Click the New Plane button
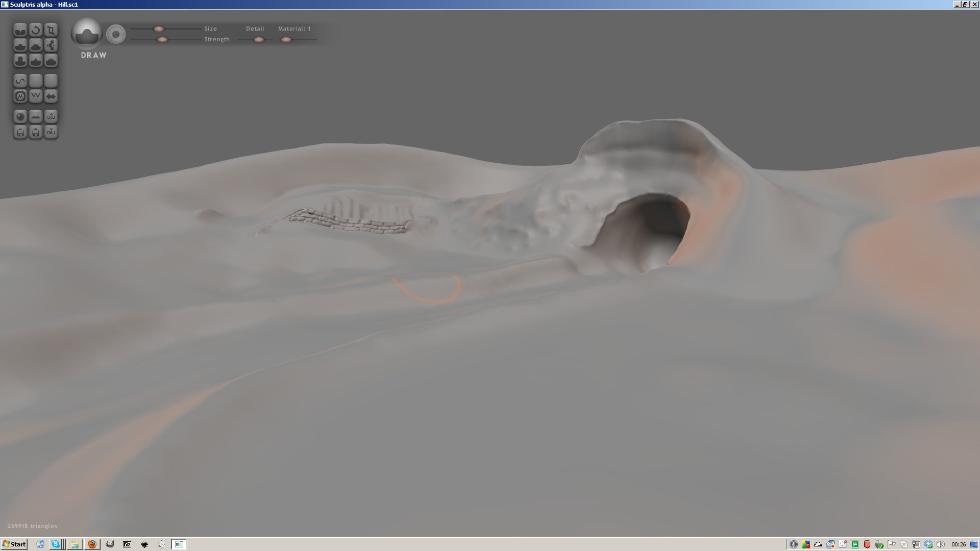980x551 pixels. [35, 117]
